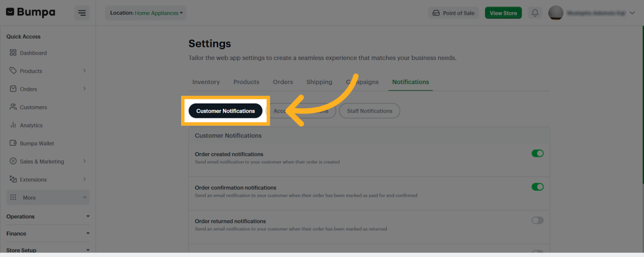The height and width of the screenshot is (257, 644).
Task: Expand the Operations section
Action: coord(48,216)
